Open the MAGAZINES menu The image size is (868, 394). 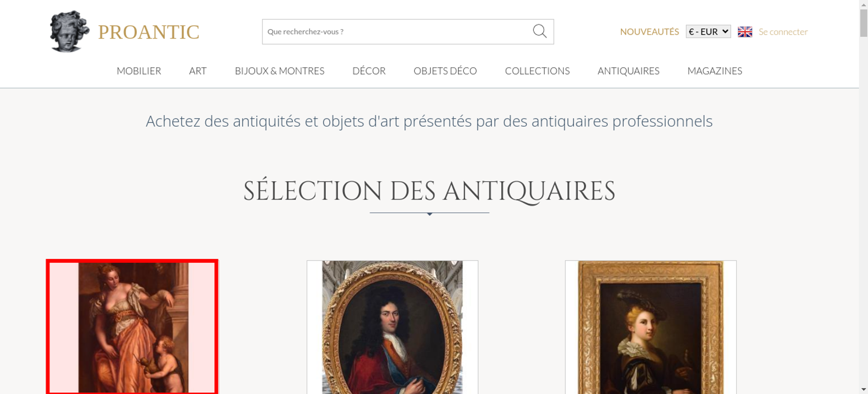point(715,71)
